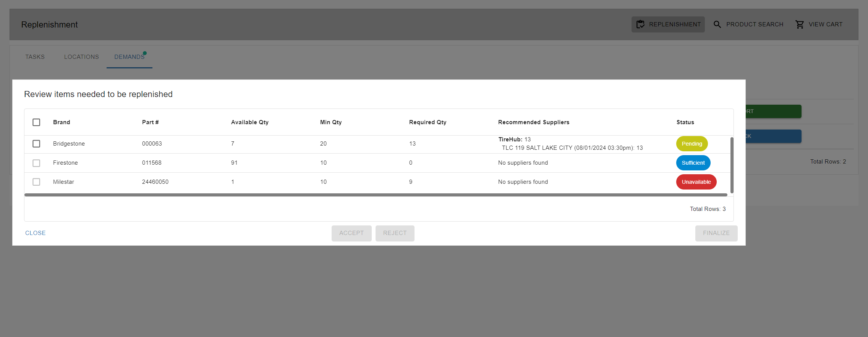Screen dimensions: 868x337
Task: Click the View Cart shopping cart icon
Action: (800, 24)
